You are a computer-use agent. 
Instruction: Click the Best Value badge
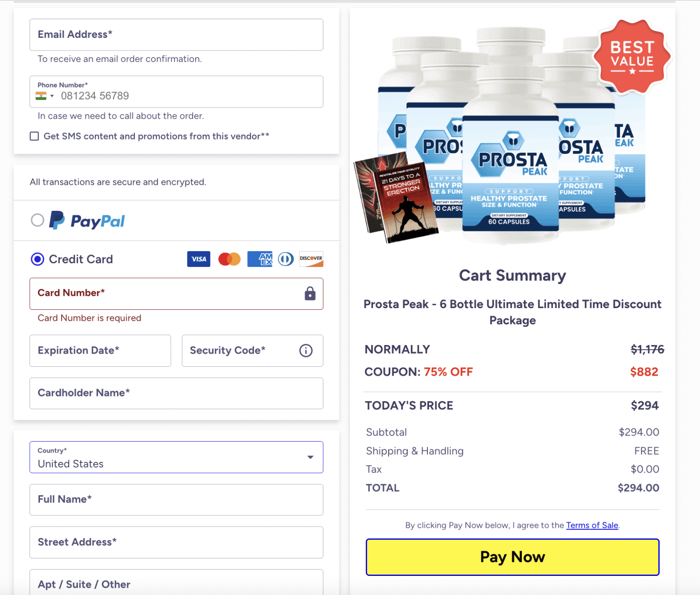point(632,57)
